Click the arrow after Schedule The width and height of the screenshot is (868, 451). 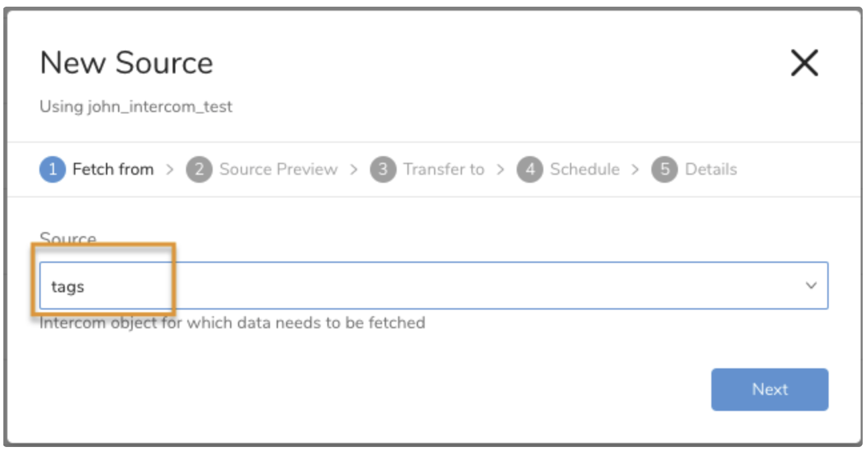635,170
